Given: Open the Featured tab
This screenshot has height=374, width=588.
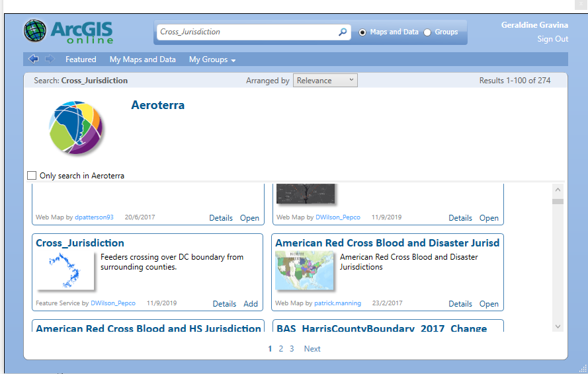Looking at the screenshot, I should [81, 59].
